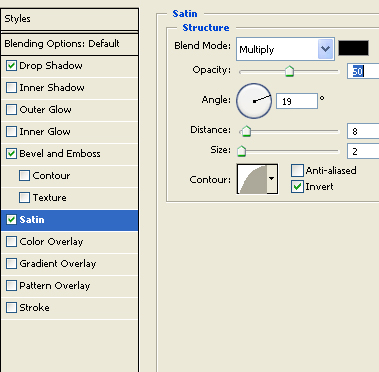
Task: Select the Pattern Overlay style row
Action: click(70, 286)
